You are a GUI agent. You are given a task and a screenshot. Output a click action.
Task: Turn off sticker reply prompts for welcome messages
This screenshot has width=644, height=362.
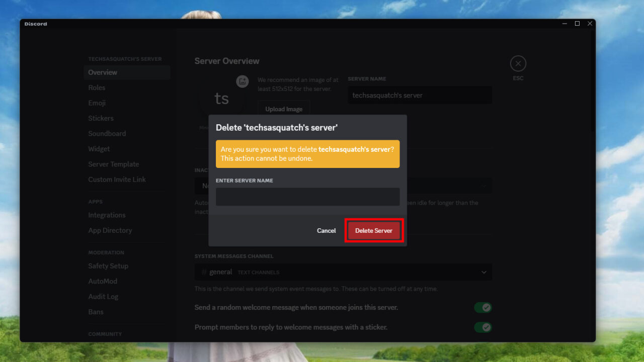[482, 327]
